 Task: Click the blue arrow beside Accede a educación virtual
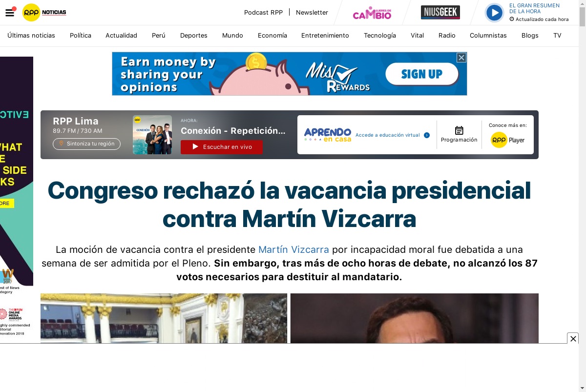click(427, 135)
